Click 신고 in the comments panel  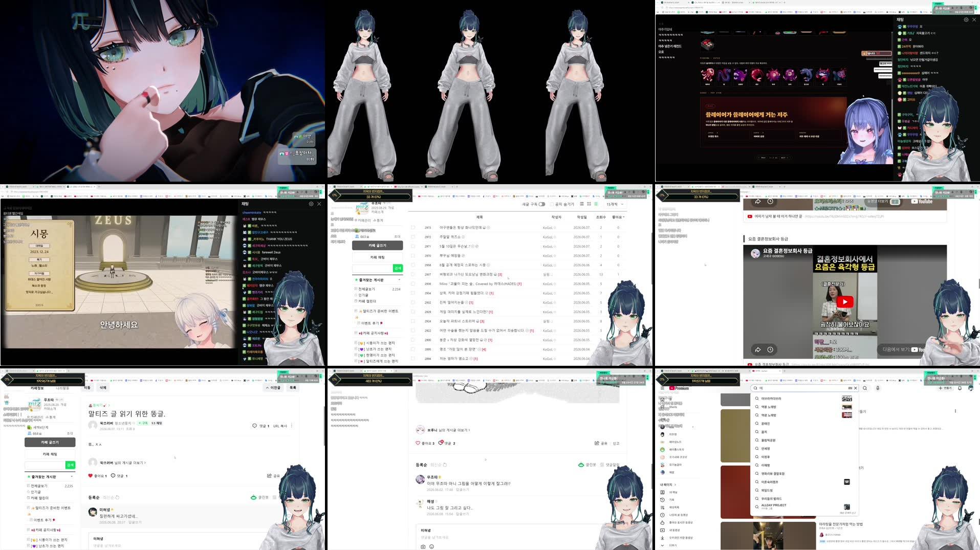coord(616,443)
